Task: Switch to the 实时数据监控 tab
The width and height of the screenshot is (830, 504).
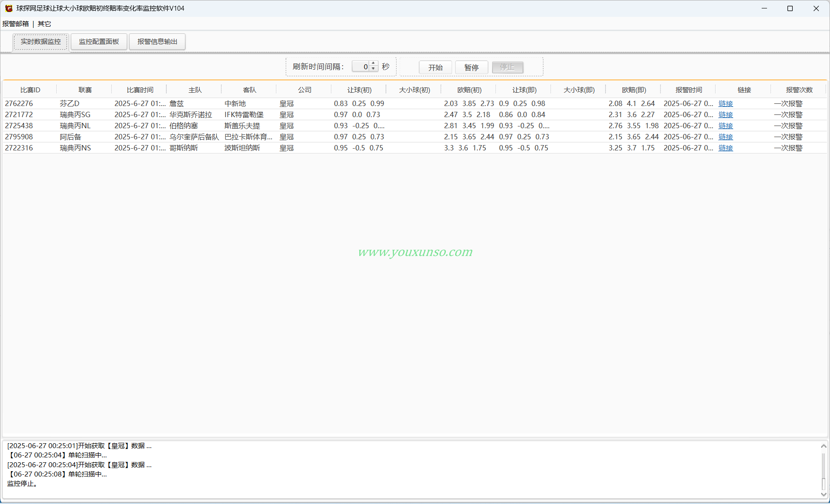Action: (x=41, y=42)
